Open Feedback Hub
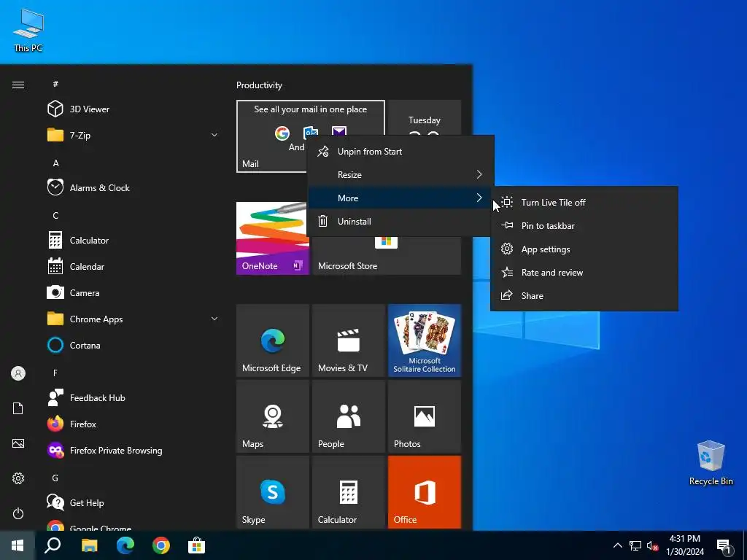Viewport: 747px width, 560px height. click(x=133, y=397)
